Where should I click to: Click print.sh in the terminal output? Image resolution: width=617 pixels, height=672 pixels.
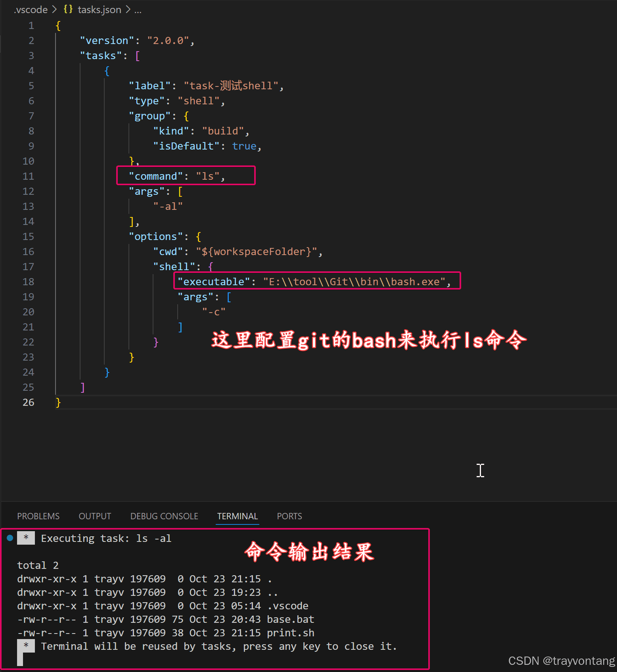291,633
